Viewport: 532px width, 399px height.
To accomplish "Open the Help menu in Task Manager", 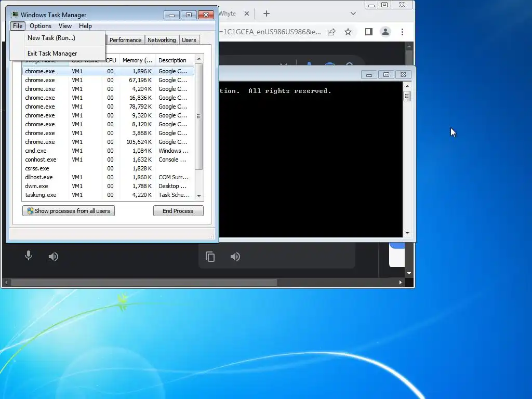I will click(85, 26).
